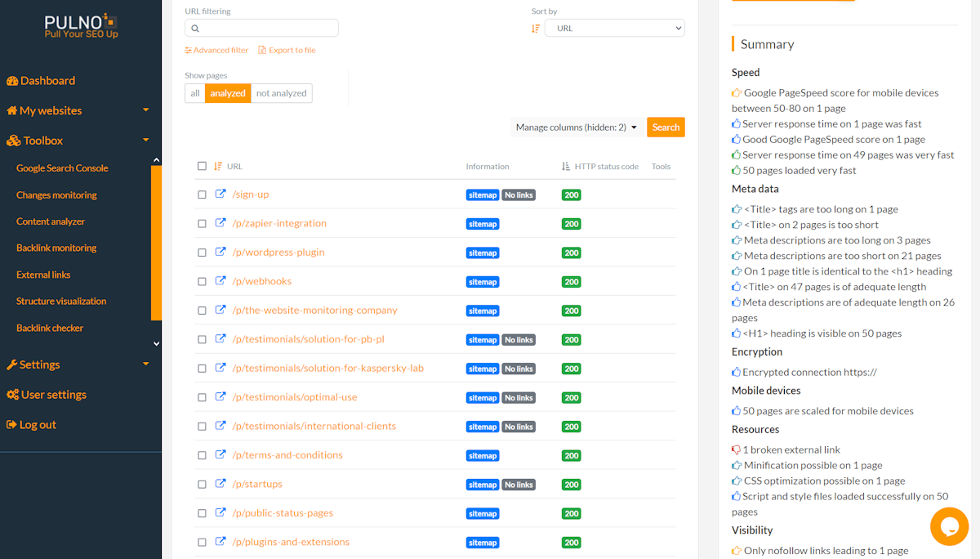Check the box for /p/wordpress-plugin row
The width and height of the screenshot is (980, 559).
pos(203,253)
